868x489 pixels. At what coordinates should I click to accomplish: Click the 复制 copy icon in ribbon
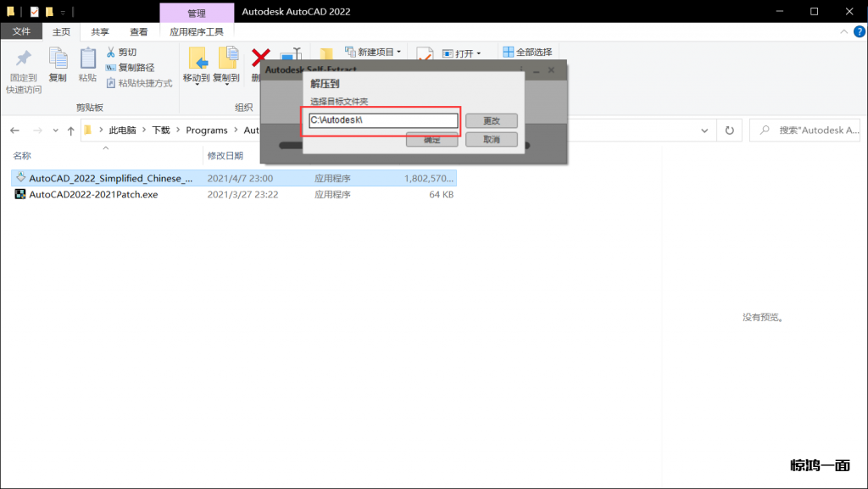coord(58,58)
